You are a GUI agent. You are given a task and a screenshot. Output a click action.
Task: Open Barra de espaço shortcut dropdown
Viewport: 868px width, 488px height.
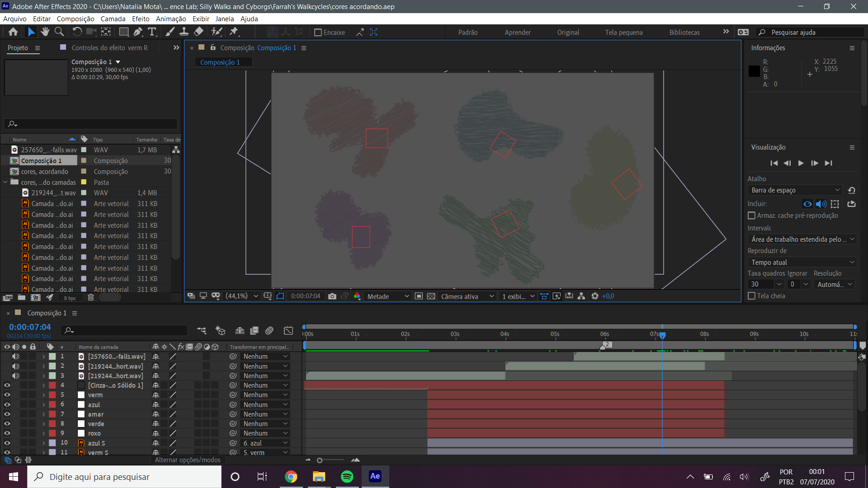(796, 190)
